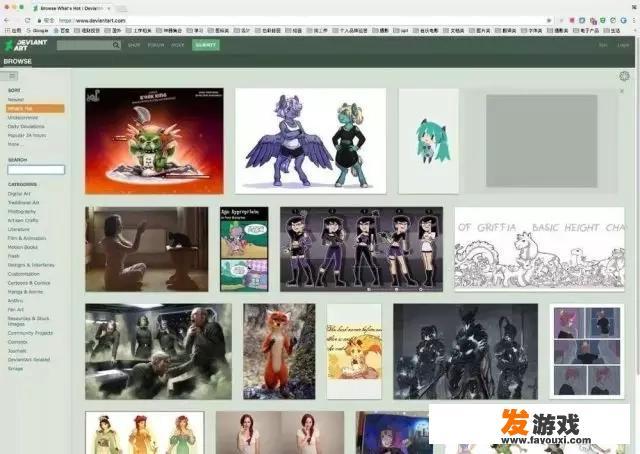Open the Forum menu in header
Screen dimensions: 640x454
point(156,45)
